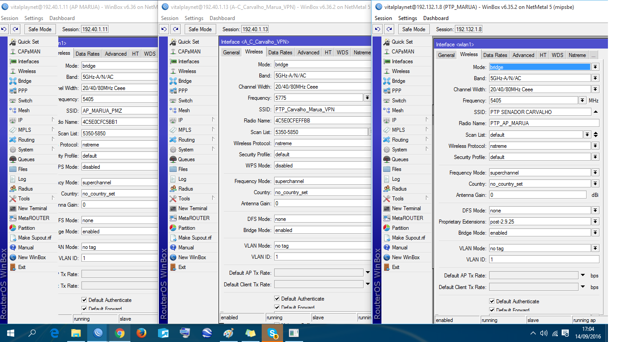Expand Tools submenu in left WinBox window
This screenshot has width=644, height=342.
point(53,199)
